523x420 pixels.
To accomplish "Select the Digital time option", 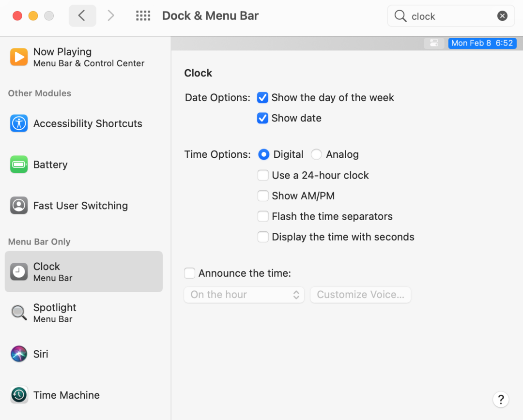I will 263,154.
